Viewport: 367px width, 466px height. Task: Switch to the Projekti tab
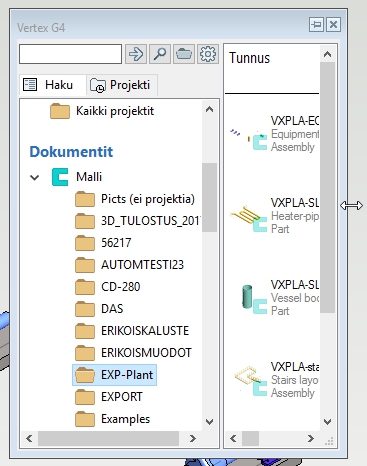(121, 85)
